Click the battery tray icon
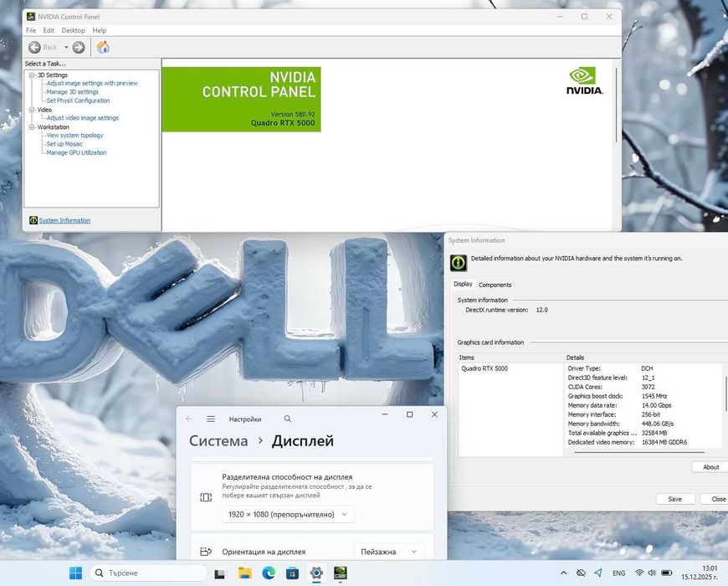The height and width of the screenshot is (586, 728). pyautogui.click(x=667, y=573)
